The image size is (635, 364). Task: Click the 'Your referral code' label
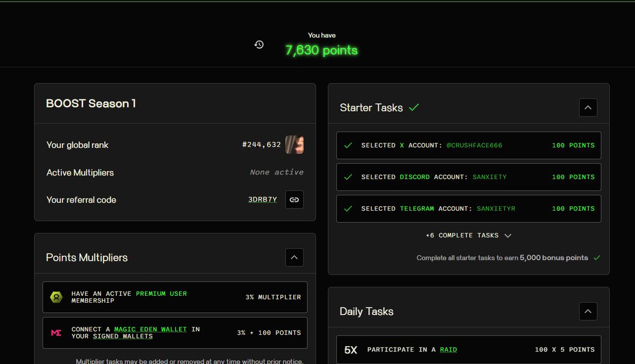(81, 200)
